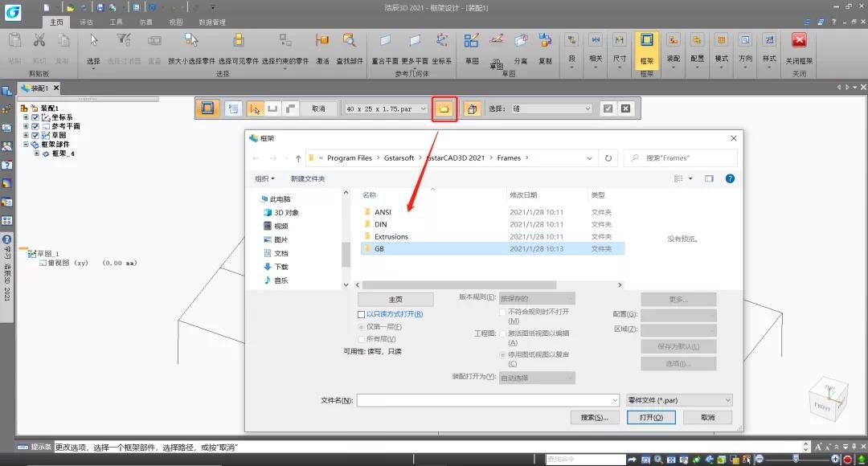The image size is (868, 466).
Task: Click the options list icon on command bar
Action: 234,109
